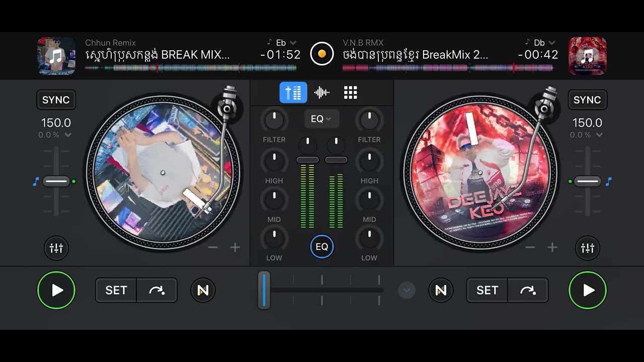Viewport: 644px width, 362px height.
Task: Click the left turntable platter
Action: (x=162, y=172)
